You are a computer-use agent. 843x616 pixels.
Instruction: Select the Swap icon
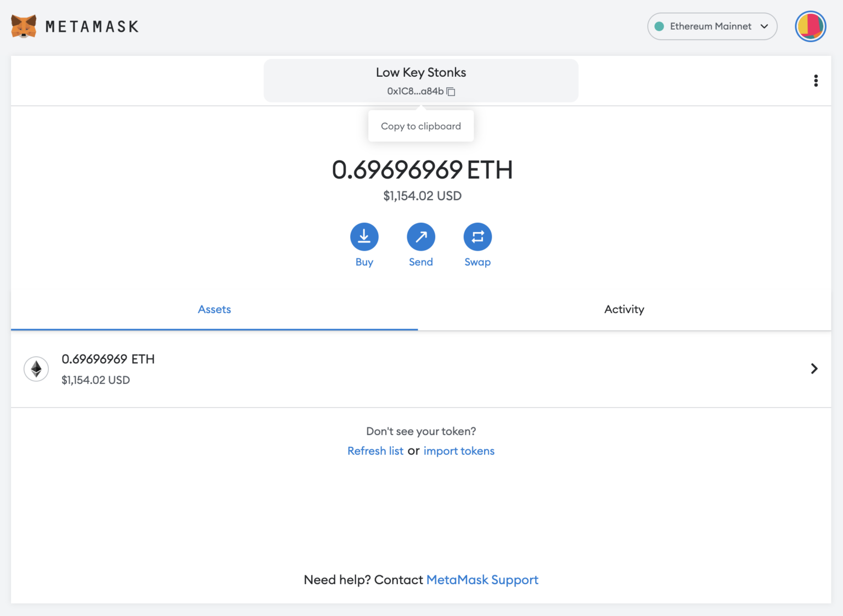477,236
